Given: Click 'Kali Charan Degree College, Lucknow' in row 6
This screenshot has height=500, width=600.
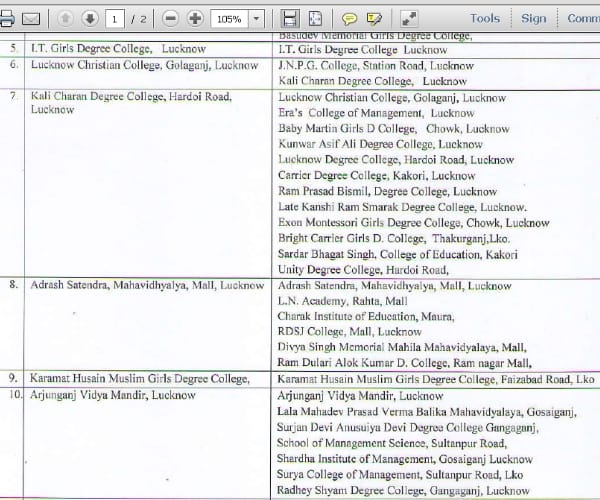Looking at the screenshot, I should tap(373, 81).
